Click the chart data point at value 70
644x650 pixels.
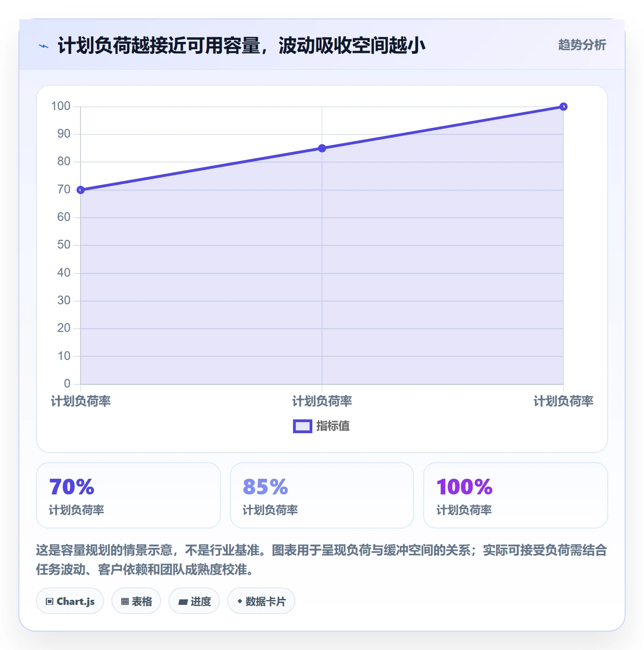[80, 190]
